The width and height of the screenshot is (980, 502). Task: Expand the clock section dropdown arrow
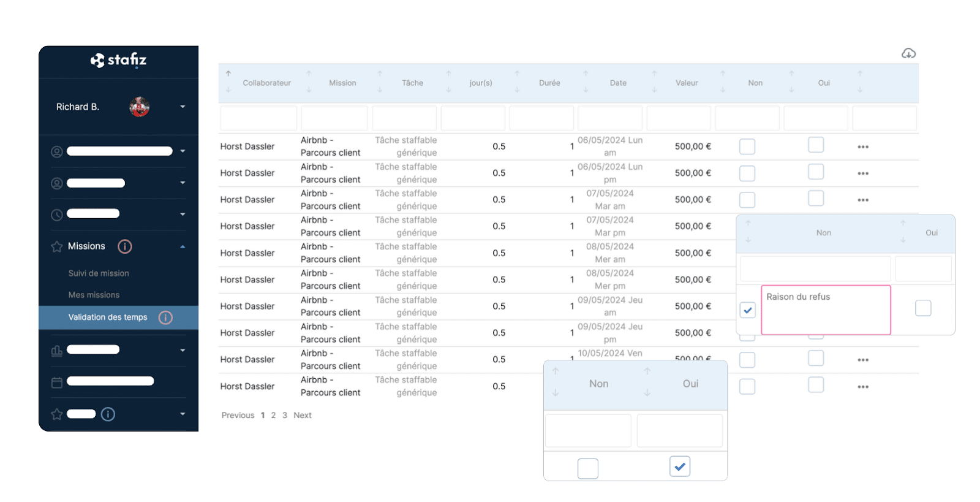183,215
